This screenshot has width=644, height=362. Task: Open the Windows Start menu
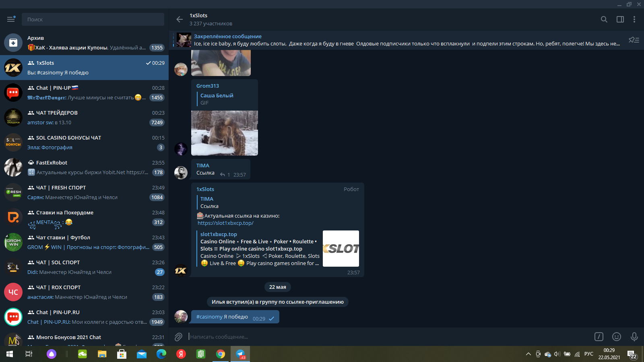pyautogui.click(x=10, y=354)
